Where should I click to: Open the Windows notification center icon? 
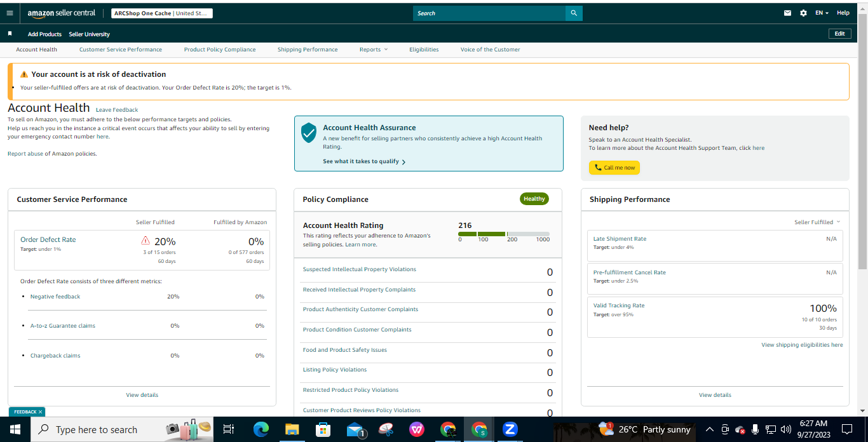click(x=846, y=429)
